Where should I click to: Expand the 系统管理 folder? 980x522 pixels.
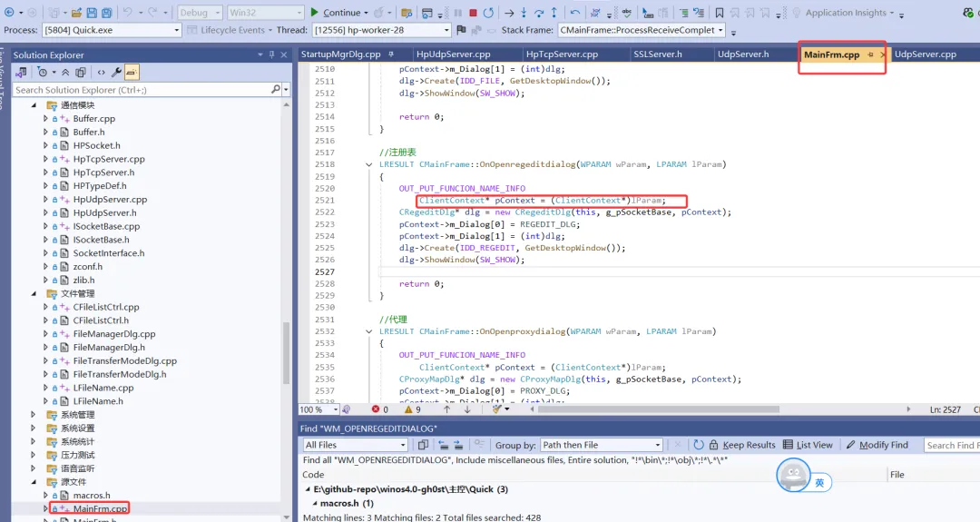point(34,415)
